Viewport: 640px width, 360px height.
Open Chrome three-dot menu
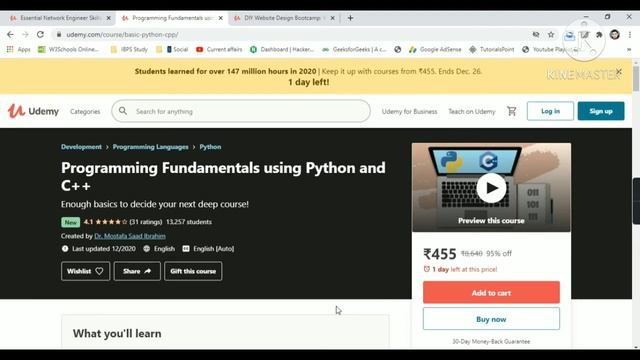(x=629, y=35)
